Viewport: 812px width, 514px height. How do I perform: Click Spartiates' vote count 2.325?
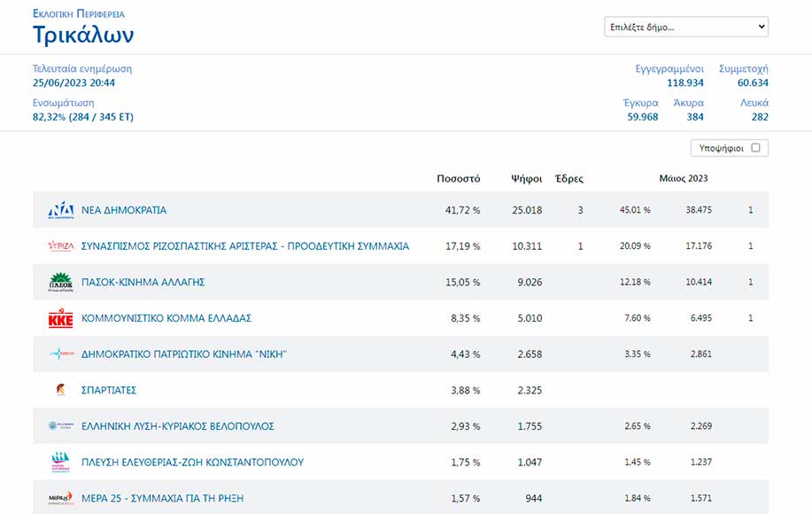point(530,390)
